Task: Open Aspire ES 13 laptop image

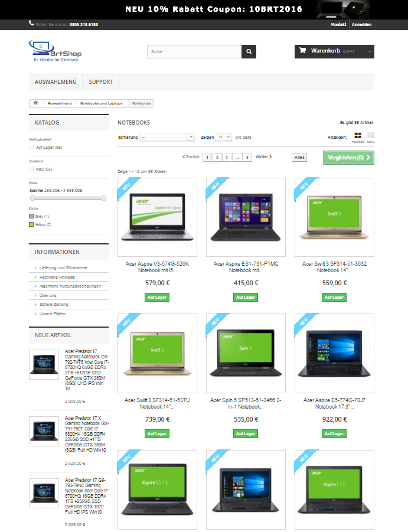Action: [x=158, y=489]
